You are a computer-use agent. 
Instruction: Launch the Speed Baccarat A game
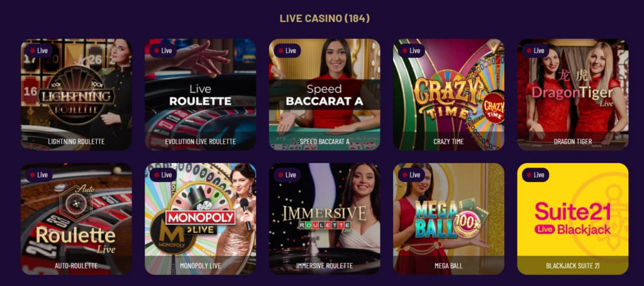(x=325, y=94)
